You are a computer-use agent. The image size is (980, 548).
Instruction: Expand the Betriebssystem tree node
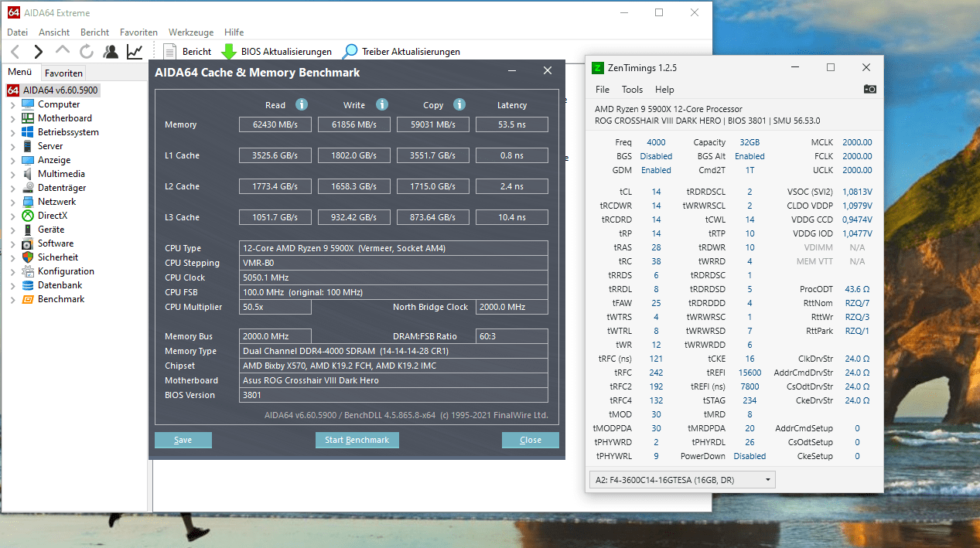pos(12,133)
